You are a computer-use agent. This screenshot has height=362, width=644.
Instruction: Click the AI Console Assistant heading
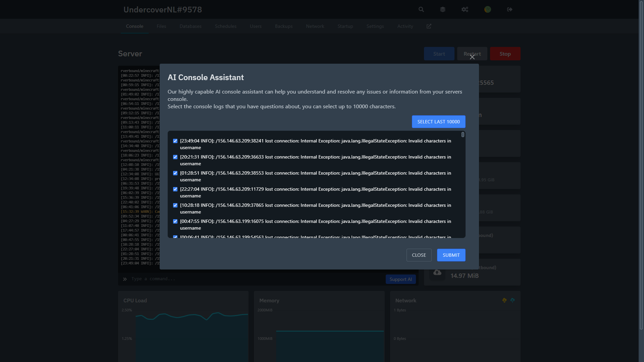[x=206, y=77]
